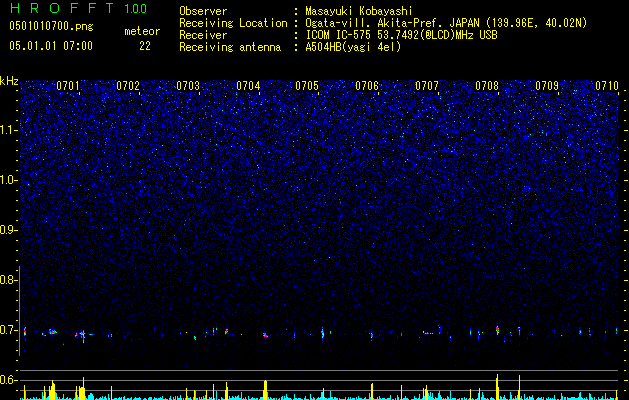Click the ICOM IC-575 receiver text
629x400 pixels.
(401, 35)
